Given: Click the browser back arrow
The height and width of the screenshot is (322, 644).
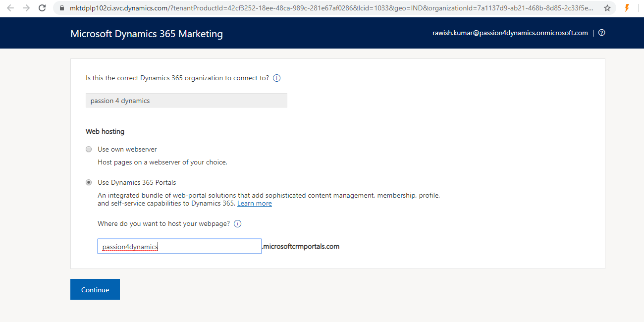Looking at the screenshot, I should click(10, 8).
